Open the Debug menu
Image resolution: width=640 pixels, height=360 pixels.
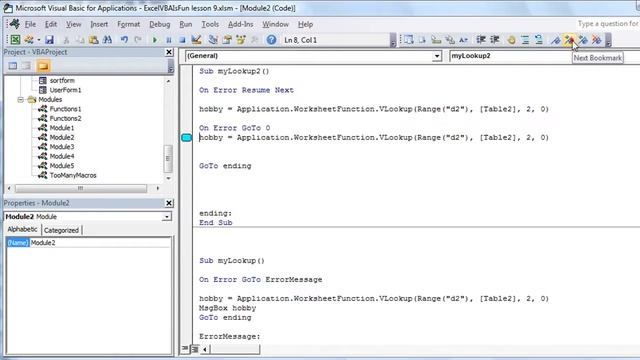[x=160, y=24]
